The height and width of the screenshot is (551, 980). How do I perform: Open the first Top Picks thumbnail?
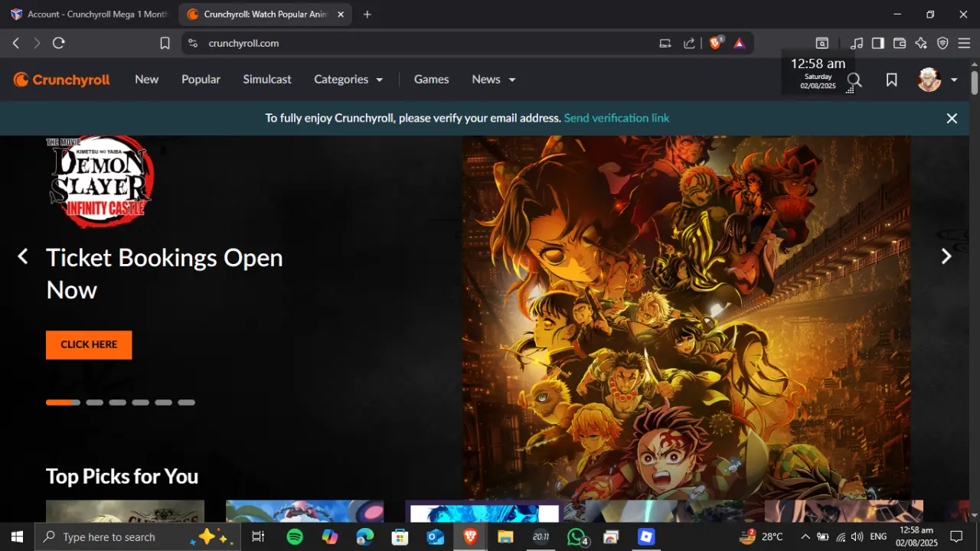click(125, 510)
